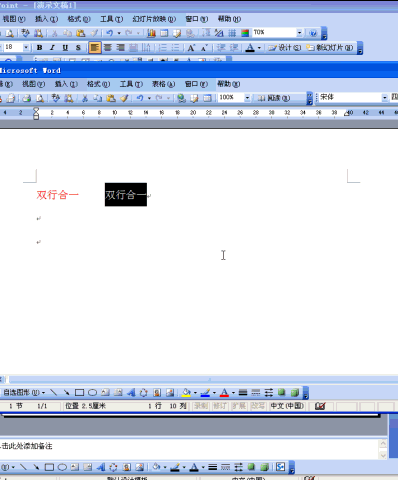Click Color/Grayscale icon in PowerPoint toolbar
Viewport: 398px width, 480px height.
point(245,33)
